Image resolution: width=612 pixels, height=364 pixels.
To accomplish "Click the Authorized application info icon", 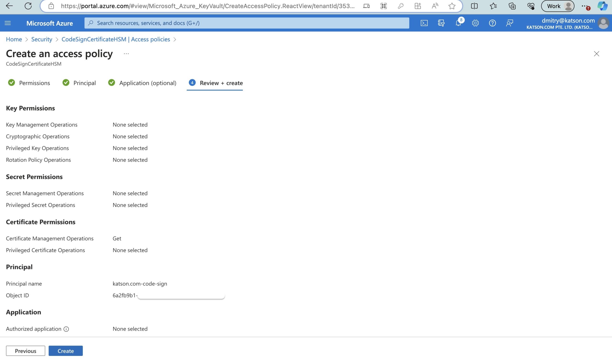I will 66,329.
